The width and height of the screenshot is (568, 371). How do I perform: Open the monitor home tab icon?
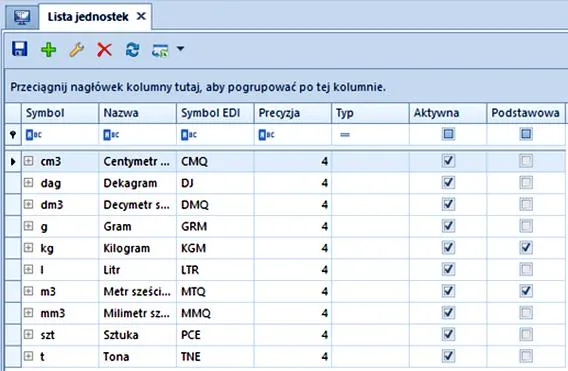coord(22,17)
